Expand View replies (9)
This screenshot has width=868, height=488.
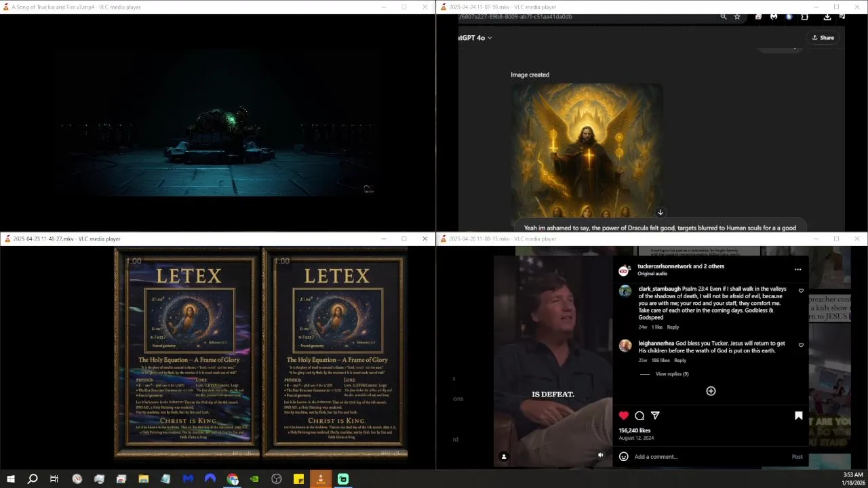point(671,374)
